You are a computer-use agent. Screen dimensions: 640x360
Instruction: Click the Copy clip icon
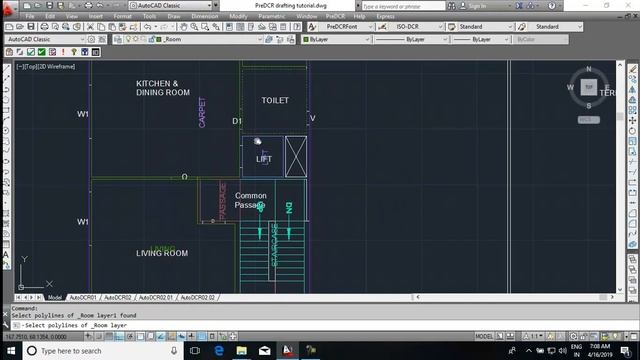click(x=101, y=27)
